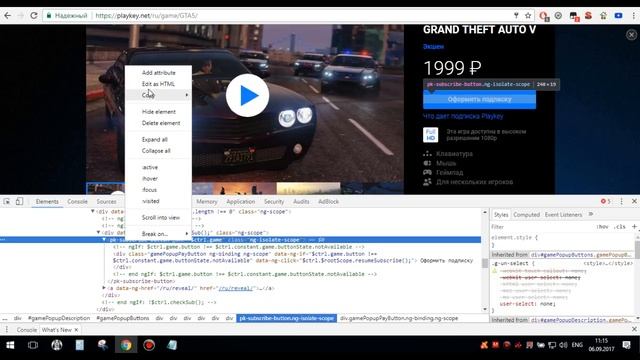
Task: Switch to the Elements tab
Action: [47, 202]
